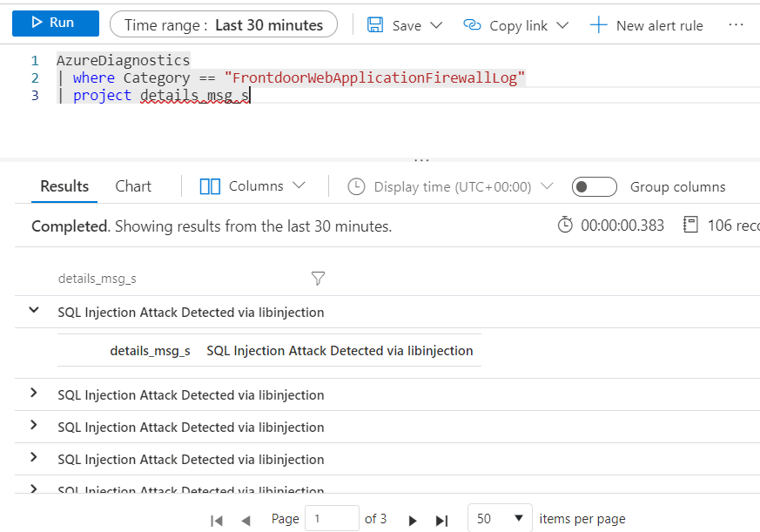The image size is (760, 532).
Task: Switch to the Chart tab
Action: pos(132,185)
